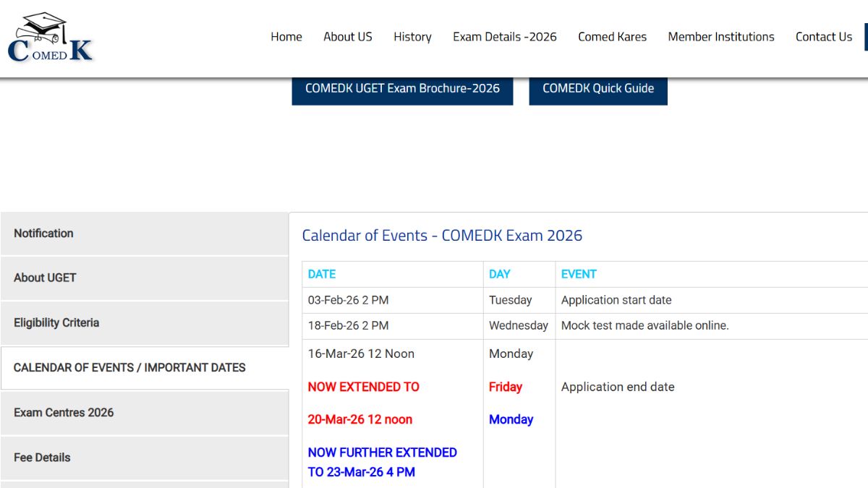Open the About US menu item
Screen dimensions: 868x488
(x=347, y=37)
